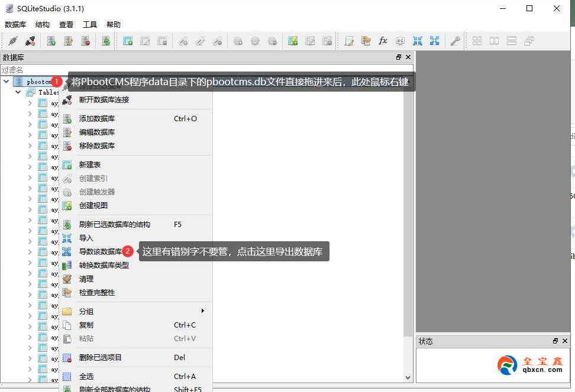Choose 全选 in the context menu
Screen dimensions: 575x392
click(135, 377)
